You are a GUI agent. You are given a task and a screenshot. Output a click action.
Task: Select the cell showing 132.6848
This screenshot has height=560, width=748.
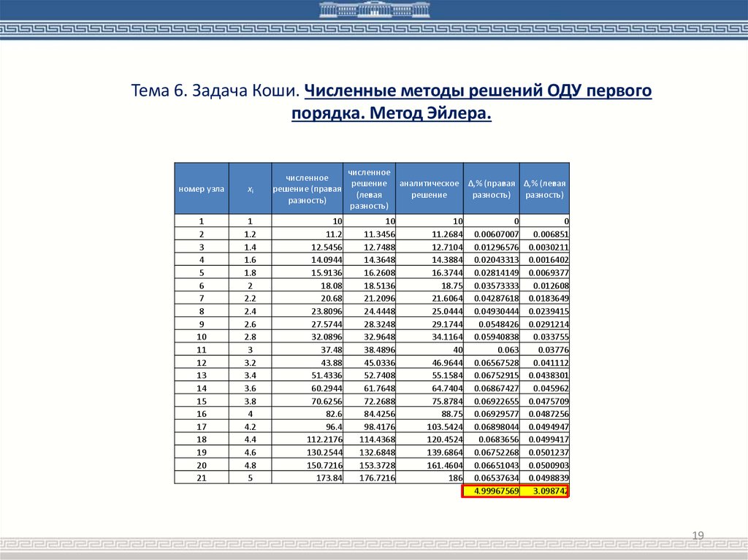(x=369, y=452)
